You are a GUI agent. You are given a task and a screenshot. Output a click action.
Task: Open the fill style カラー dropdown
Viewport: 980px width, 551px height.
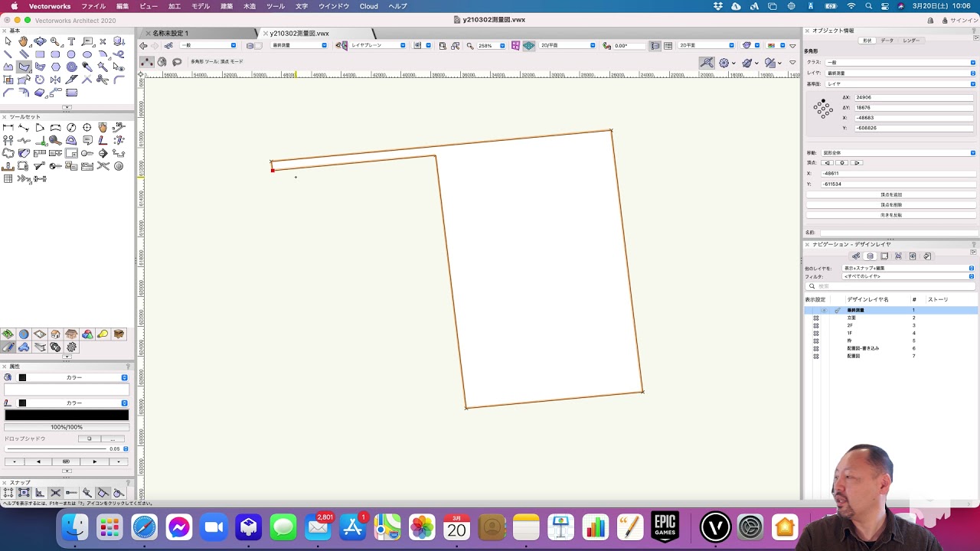click(73, 377)
